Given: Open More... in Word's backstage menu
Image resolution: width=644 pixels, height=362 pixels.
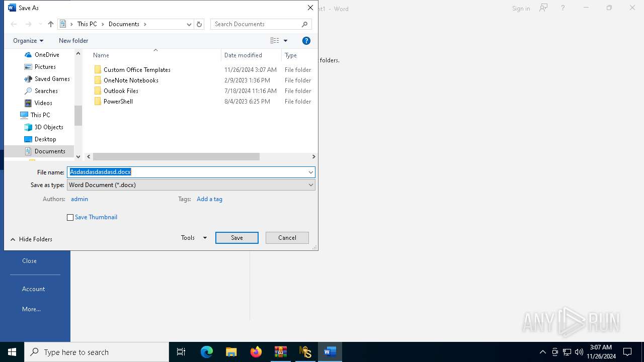Looking at the screenshot, I should (31, 309).
